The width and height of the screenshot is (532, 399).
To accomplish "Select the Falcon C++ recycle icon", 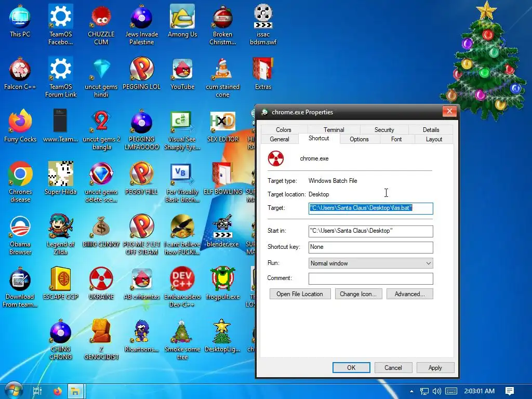I will pyautogui.click(x=20, y=74).
